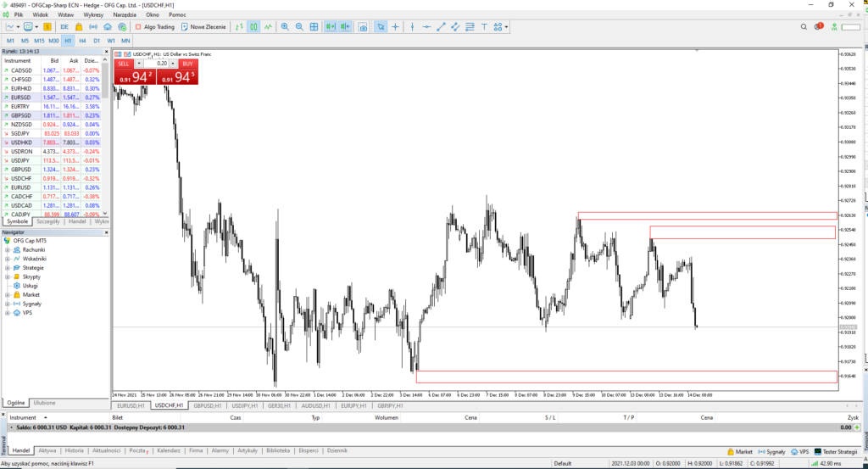
Task: Zoom in on the chart
Action: pyautogui.click(x=285, y=27)
